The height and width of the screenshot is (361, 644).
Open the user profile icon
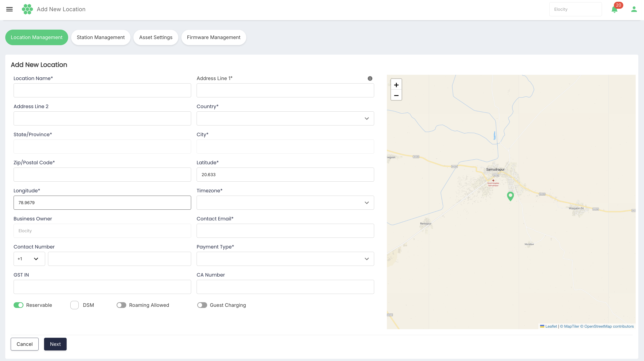click(634, 9)
